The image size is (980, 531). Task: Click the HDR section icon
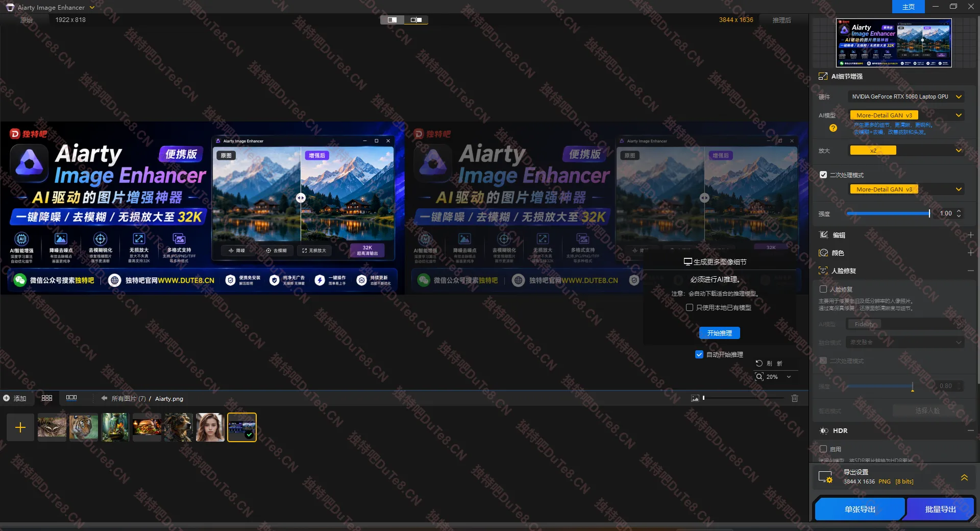point(823,431)
